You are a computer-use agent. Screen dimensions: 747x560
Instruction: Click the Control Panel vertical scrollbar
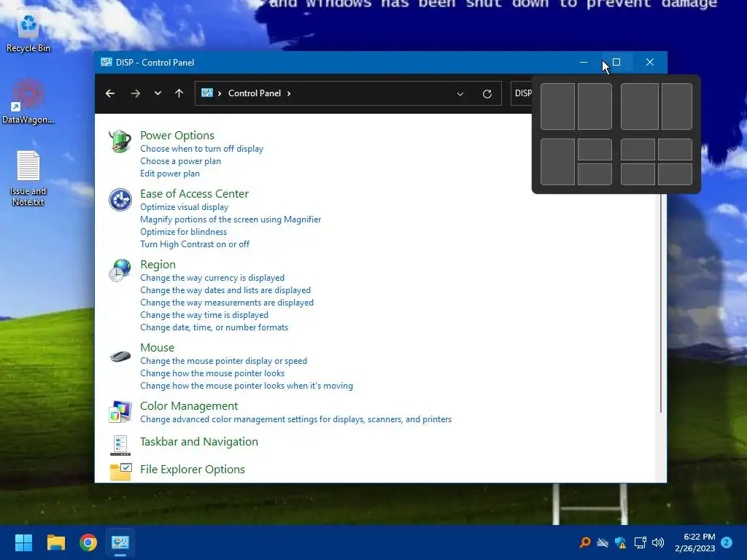click(661, 303)
